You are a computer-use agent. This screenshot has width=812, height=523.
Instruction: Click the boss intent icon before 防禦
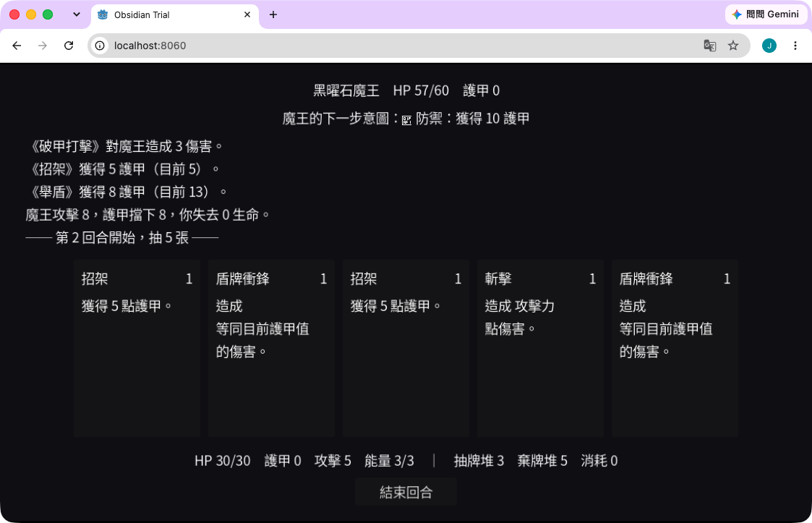click(406, 120)
